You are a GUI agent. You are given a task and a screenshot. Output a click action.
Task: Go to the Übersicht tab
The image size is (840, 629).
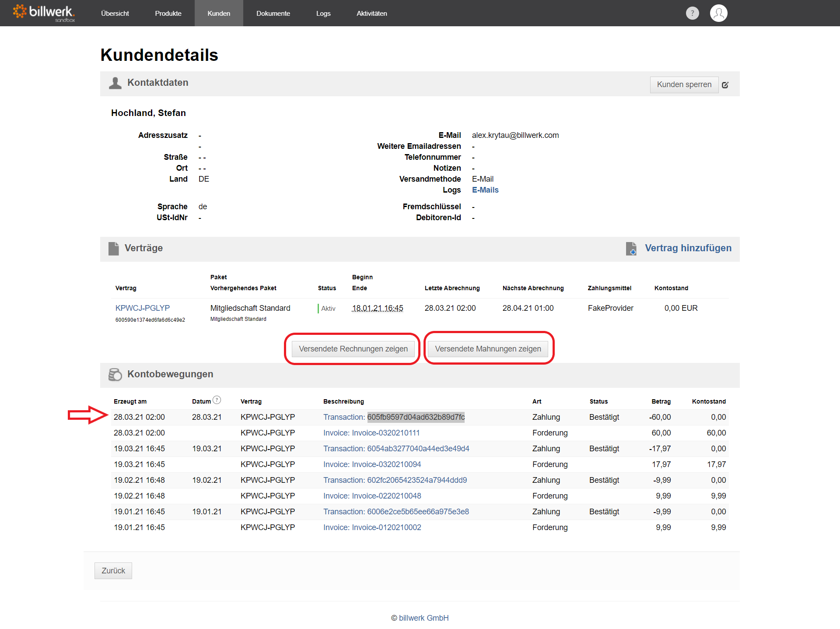[115, 13]
